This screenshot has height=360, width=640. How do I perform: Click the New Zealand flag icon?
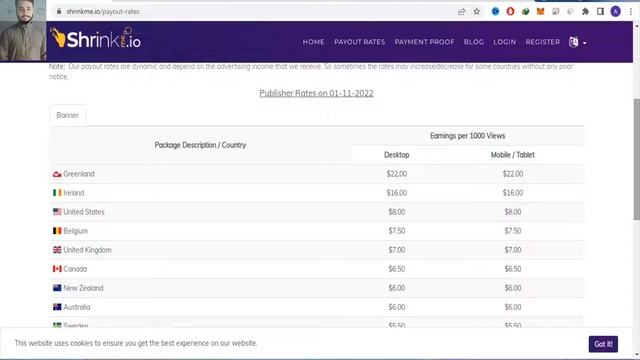(x=57, y=288)
